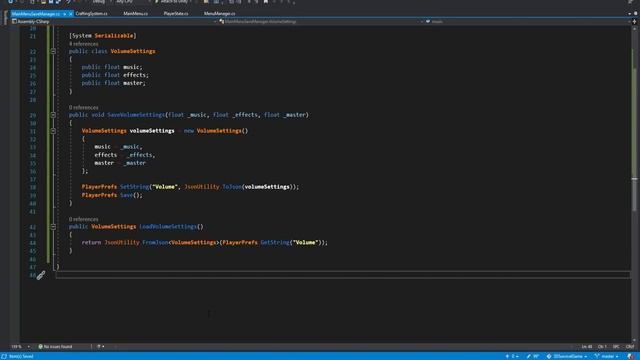Open the member navigation dropdown
This screenshot has height=360, width=640.
click(527, 21)
